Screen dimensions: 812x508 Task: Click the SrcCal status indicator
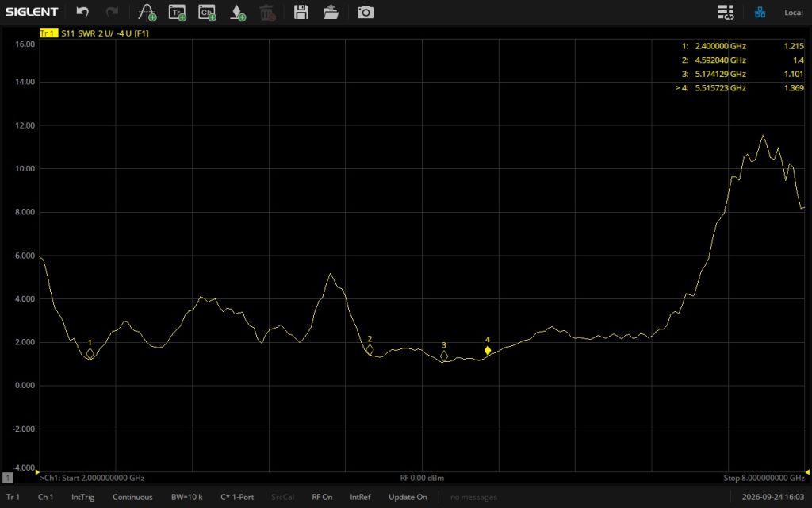283,497
